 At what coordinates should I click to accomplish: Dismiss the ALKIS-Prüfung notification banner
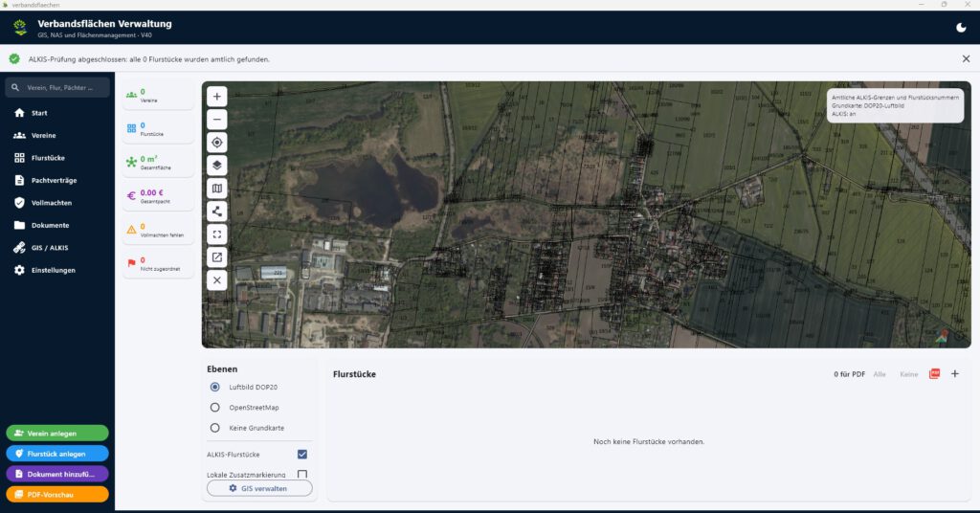(x=966, y=58)
